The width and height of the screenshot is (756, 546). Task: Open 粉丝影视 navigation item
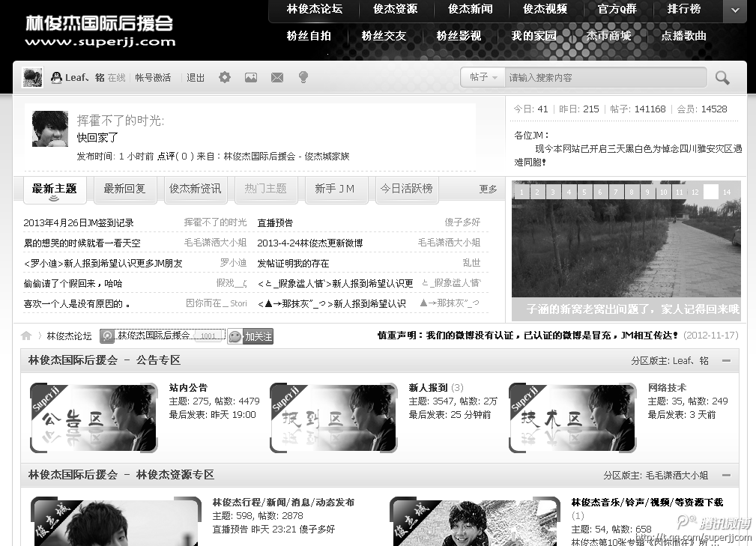[459, 36]
